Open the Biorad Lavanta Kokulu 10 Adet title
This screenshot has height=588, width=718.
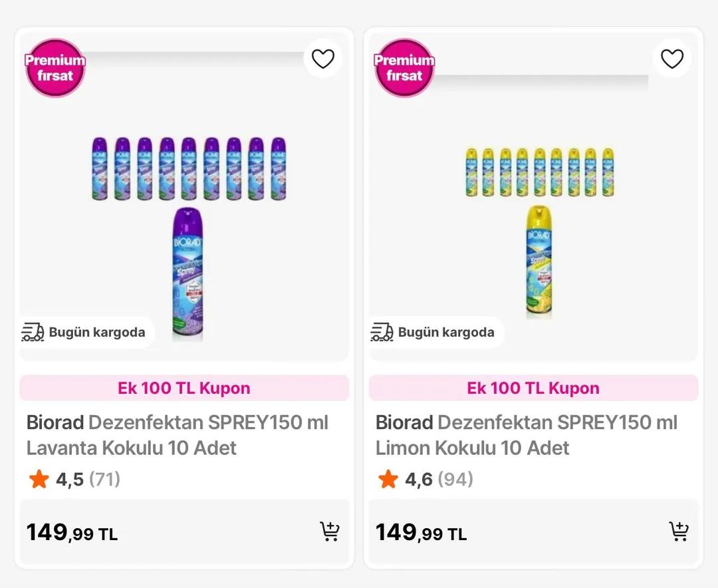pos(178,435)
